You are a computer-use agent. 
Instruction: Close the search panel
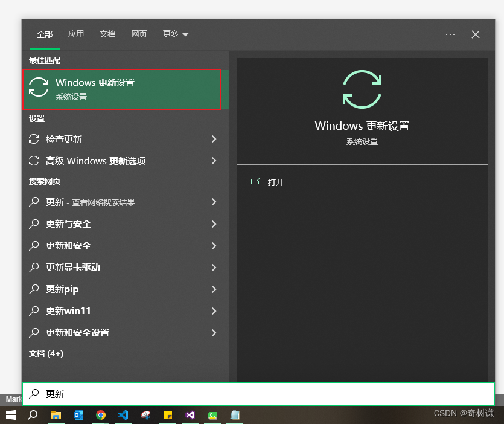tap(476, 34)
